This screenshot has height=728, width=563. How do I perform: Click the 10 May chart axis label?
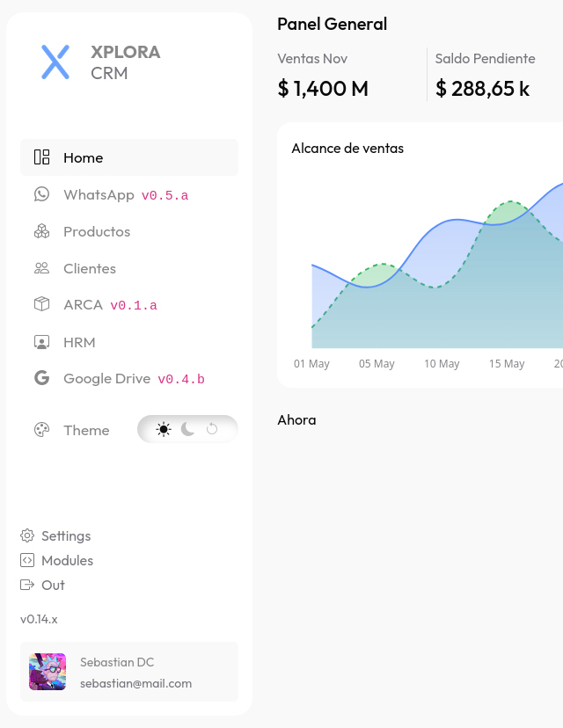[442, 364]
